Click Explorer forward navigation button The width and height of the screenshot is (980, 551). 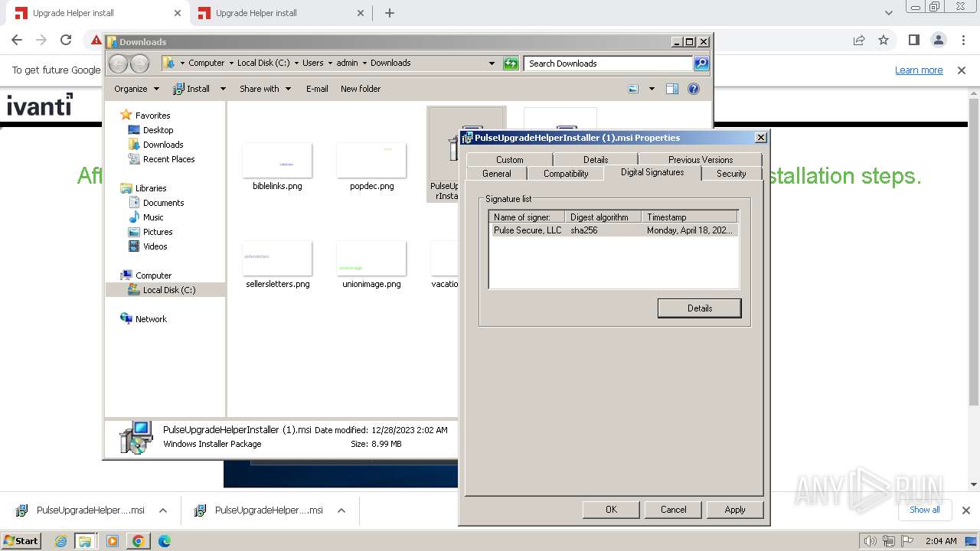pos(139,64)
